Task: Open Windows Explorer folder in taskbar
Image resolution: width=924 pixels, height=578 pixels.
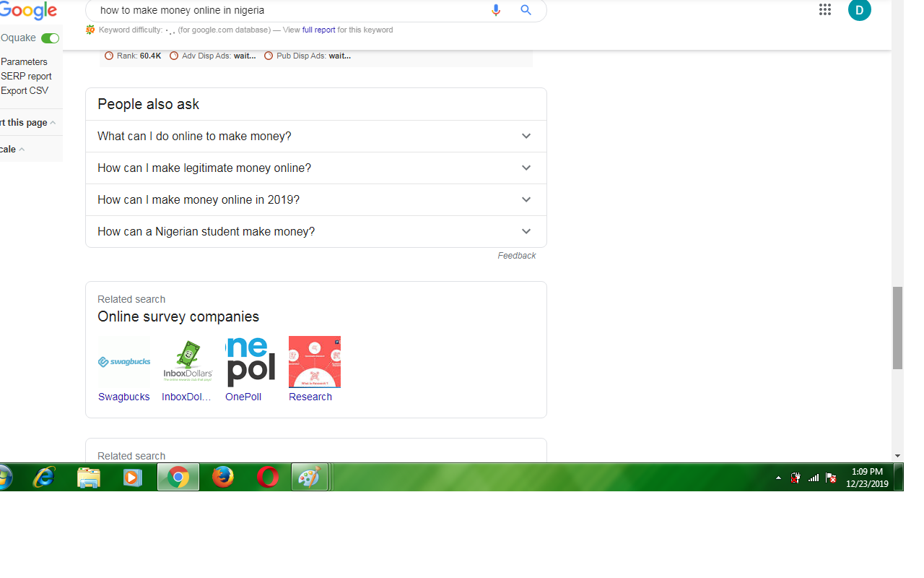Action: point(89,478)
